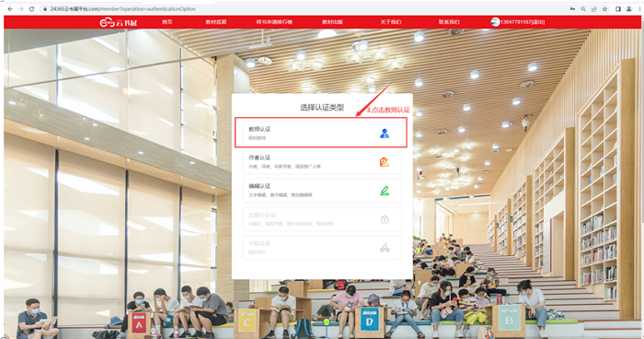This screenshot has height=339, width=644.
Task: Open 联系我们 in the navigation bar
Action: click(x=449, y=22)
